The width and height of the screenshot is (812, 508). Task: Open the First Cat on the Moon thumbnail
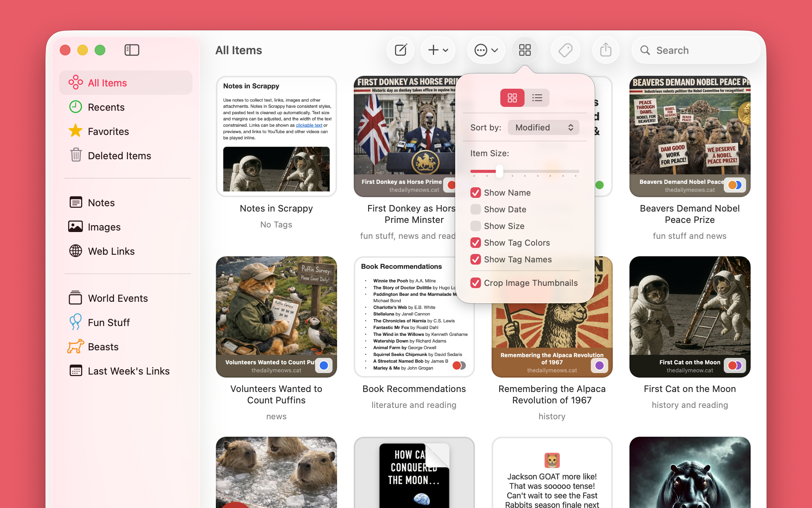690,317
